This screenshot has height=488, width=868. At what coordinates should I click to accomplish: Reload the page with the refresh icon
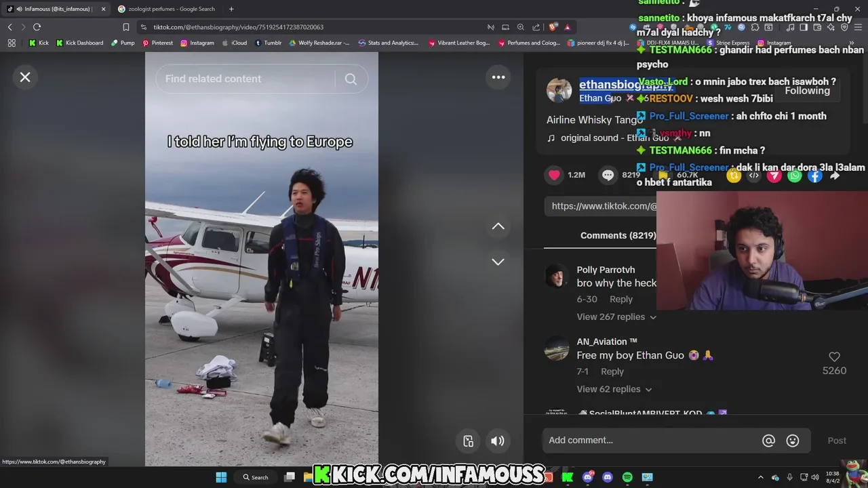[37, 27]
